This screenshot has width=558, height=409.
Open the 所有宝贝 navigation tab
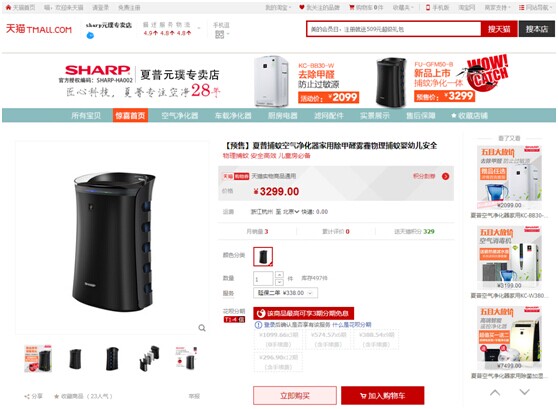[x=86, y=116]
